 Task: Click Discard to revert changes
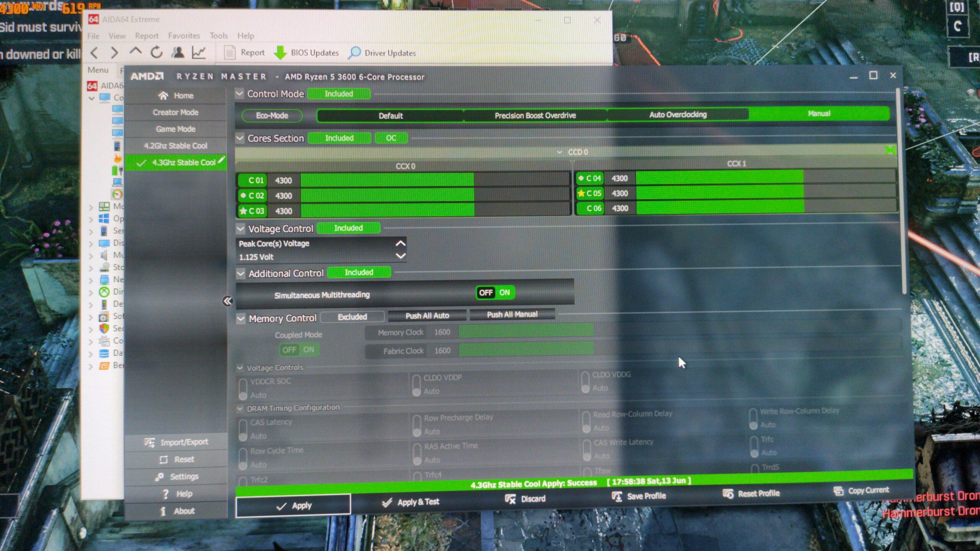(525, 499)
